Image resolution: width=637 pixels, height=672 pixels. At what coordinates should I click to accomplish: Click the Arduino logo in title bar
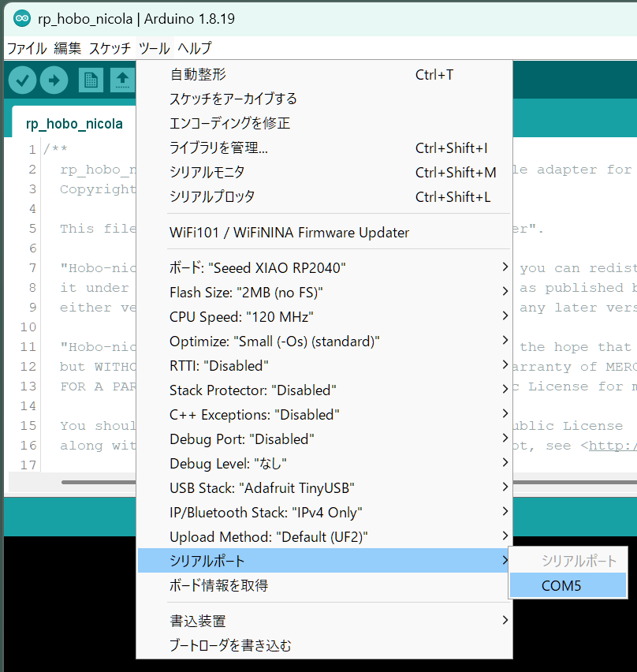click(x=21, y=18)
